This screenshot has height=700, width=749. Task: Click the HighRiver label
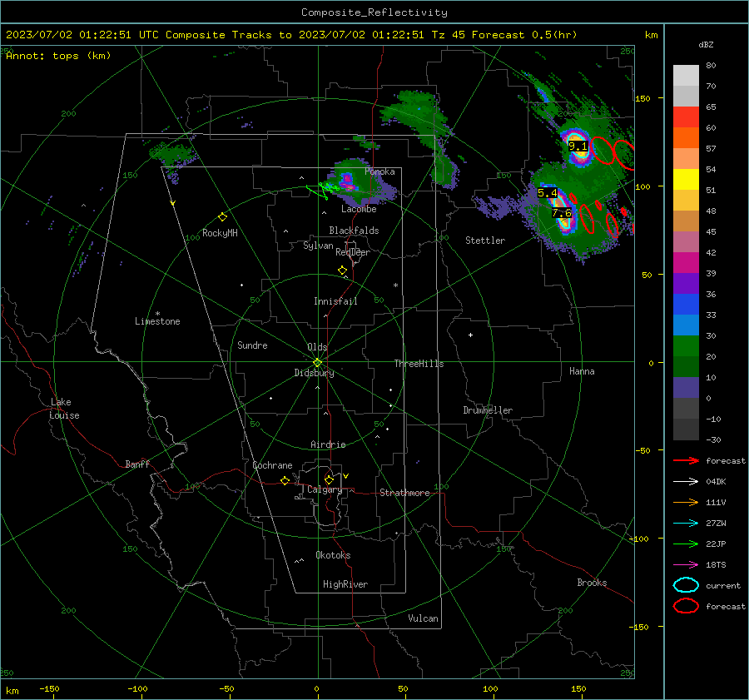345,584
